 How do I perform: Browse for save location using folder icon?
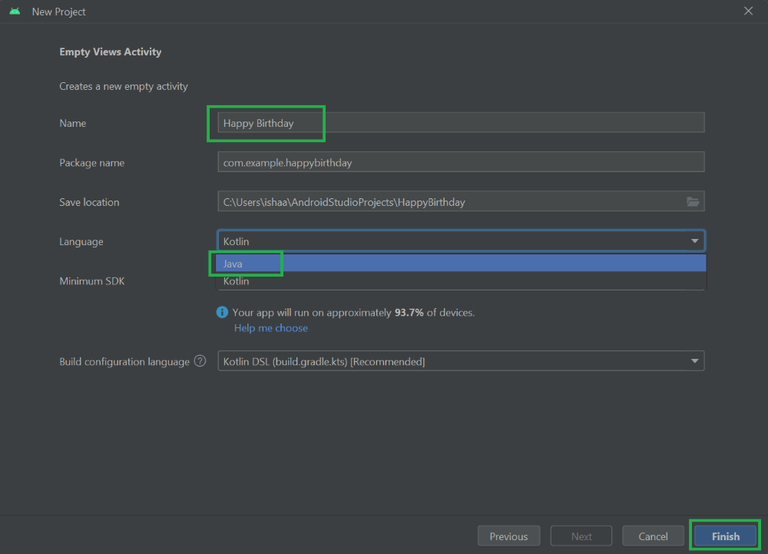(693, 202)
